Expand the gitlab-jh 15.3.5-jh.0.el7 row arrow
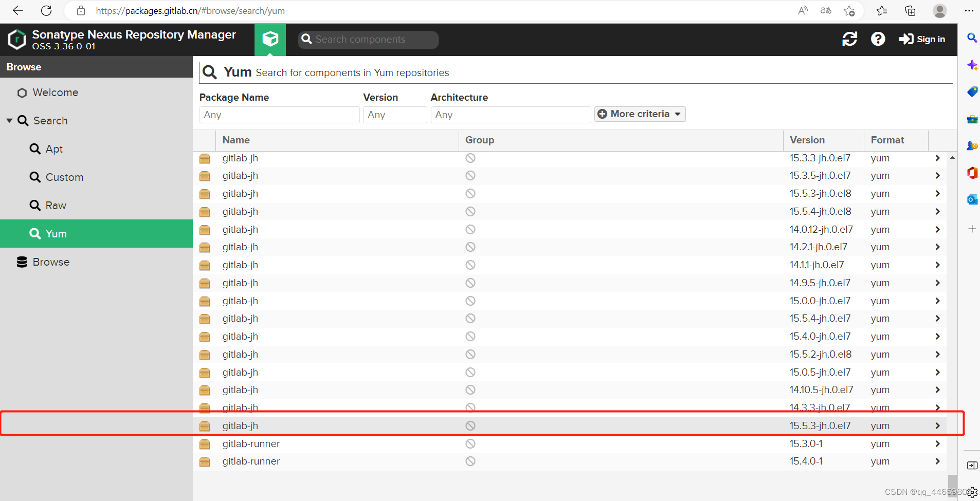This screenshot has width=980, height=501. [x=937, y=176]
